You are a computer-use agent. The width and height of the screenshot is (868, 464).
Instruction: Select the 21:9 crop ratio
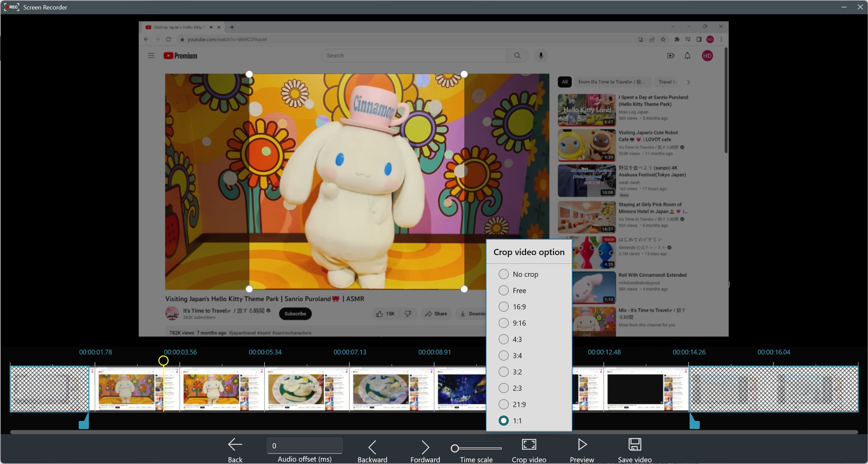(x=503, y=404)
